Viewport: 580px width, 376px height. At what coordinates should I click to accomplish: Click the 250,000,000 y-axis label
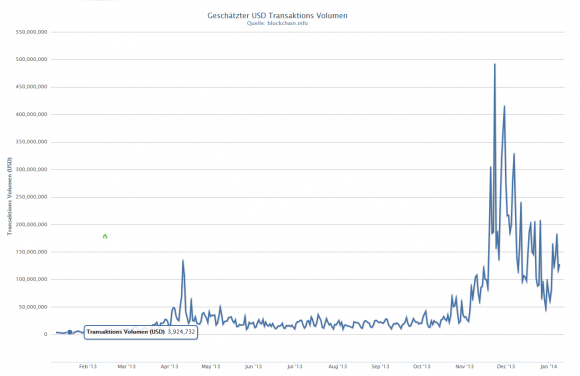coord(31,197)
